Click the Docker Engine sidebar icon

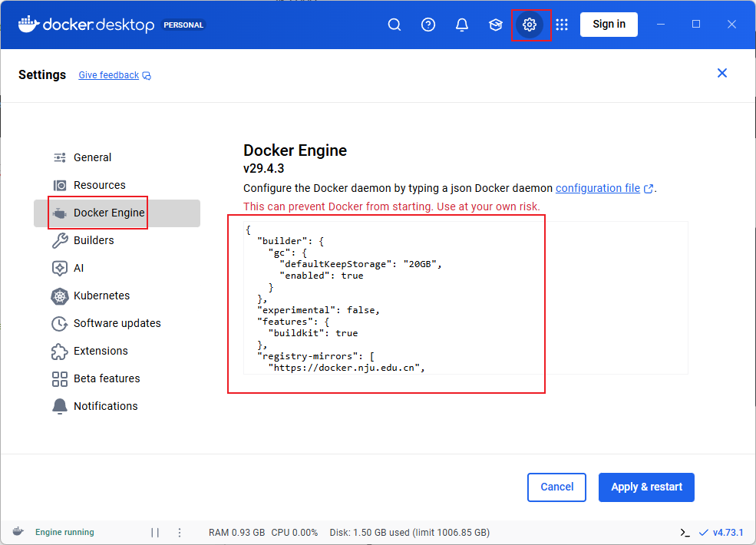60,213
